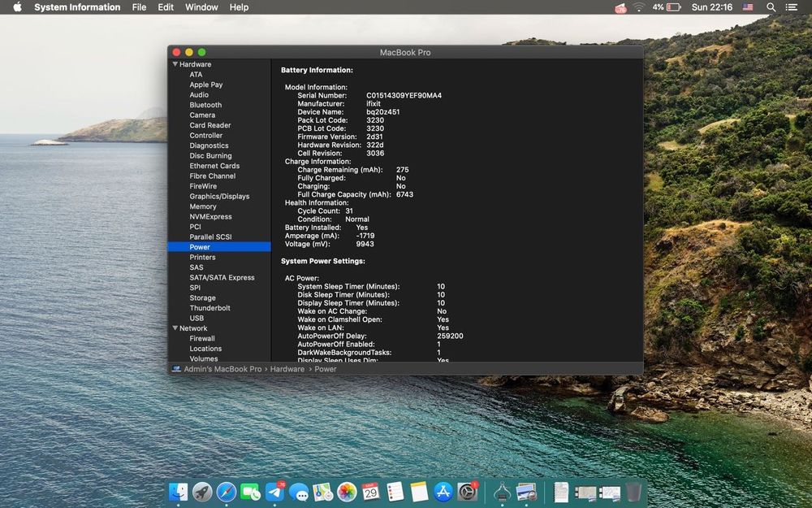Screen dimensions: 812x508
Task: Open Calendar showing 29 in Dock
Action: point(371,492)
